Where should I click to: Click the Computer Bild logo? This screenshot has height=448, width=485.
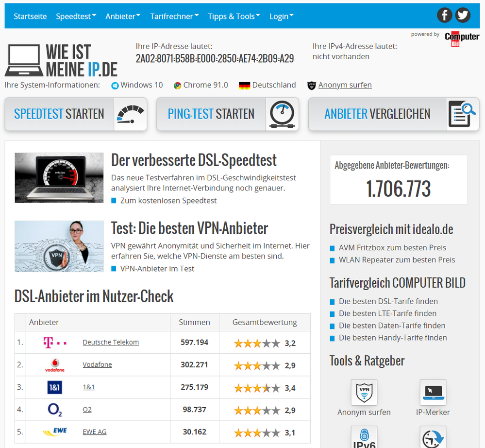pos(461,38)
